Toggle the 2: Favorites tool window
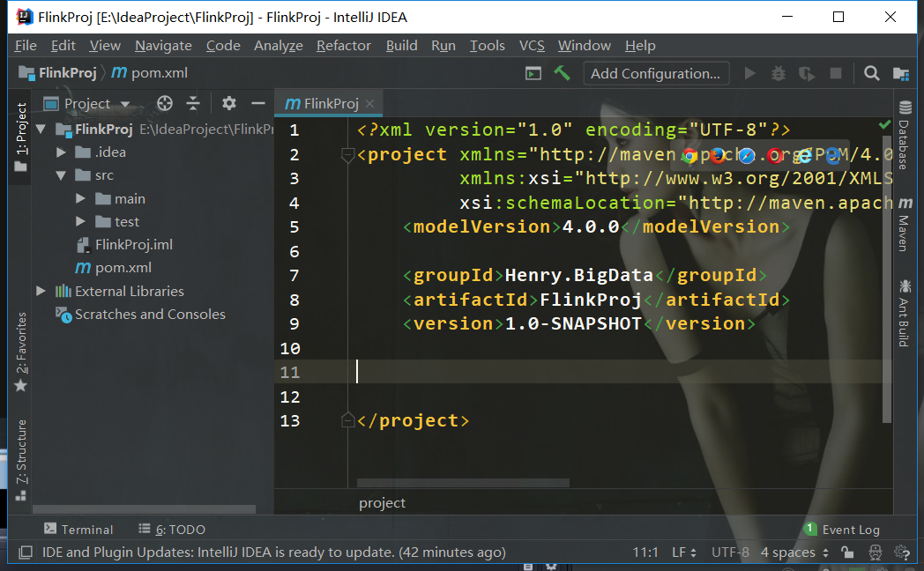Viewport: 924px width, 571px height. click(x=20, y=352)
